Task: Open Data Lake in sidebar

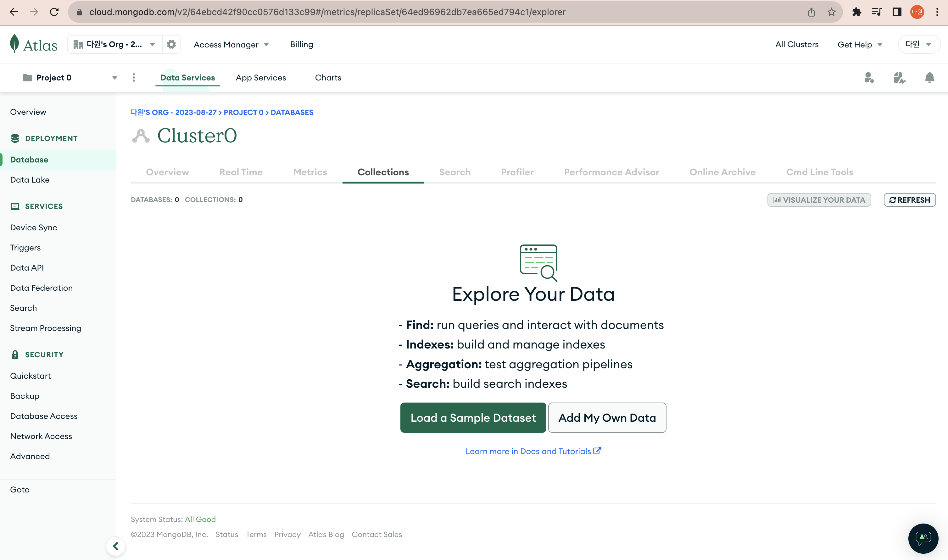Action: 30,180
